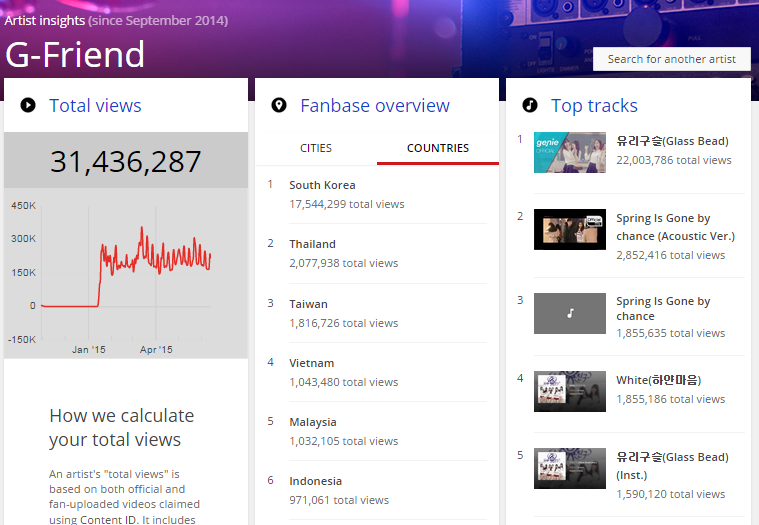The width and height of the screenshot is (759, 525).
Task: Select the South Korea country row
Action: [x=378, y=195]
